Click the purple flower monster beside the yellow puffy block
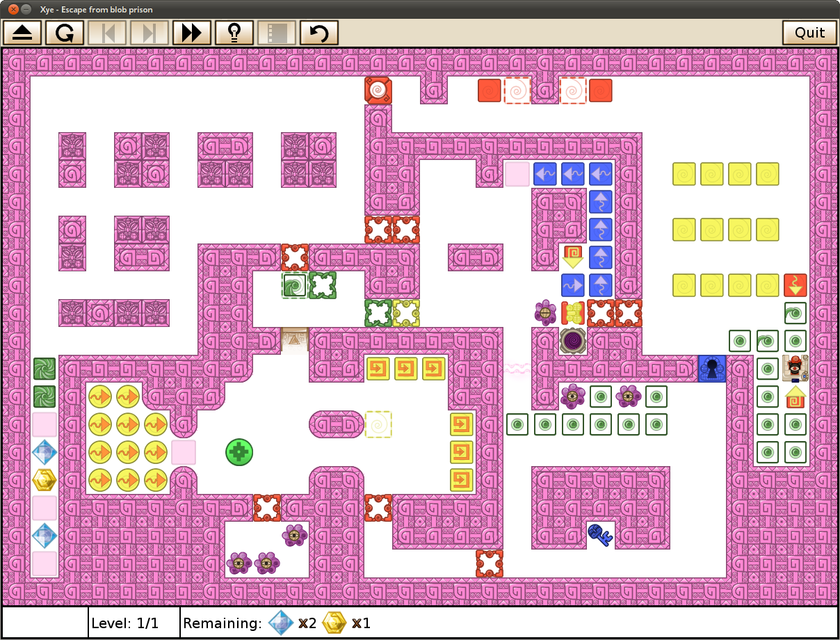Image resolution: width=840 pixels, height=640 pixels. coord(545,313)
